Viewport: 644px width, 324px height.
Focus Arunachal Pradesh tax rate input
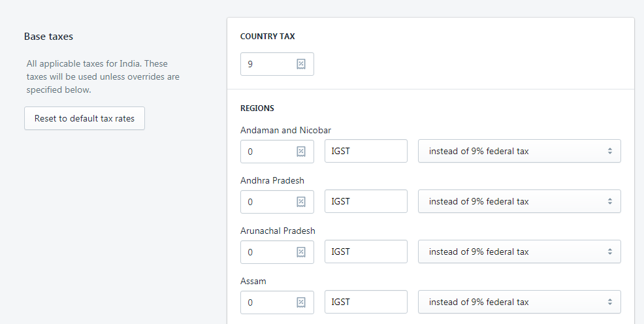tap(268, 251)
